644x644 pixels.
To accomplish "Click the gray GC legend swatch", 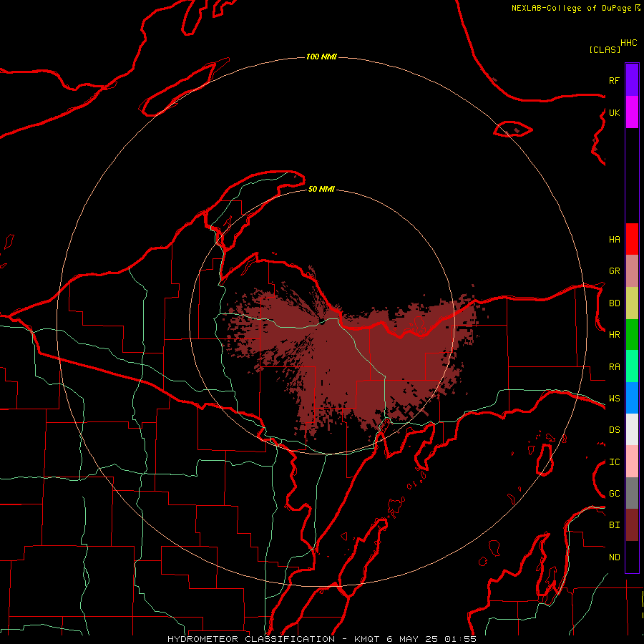I will point(632,493).
